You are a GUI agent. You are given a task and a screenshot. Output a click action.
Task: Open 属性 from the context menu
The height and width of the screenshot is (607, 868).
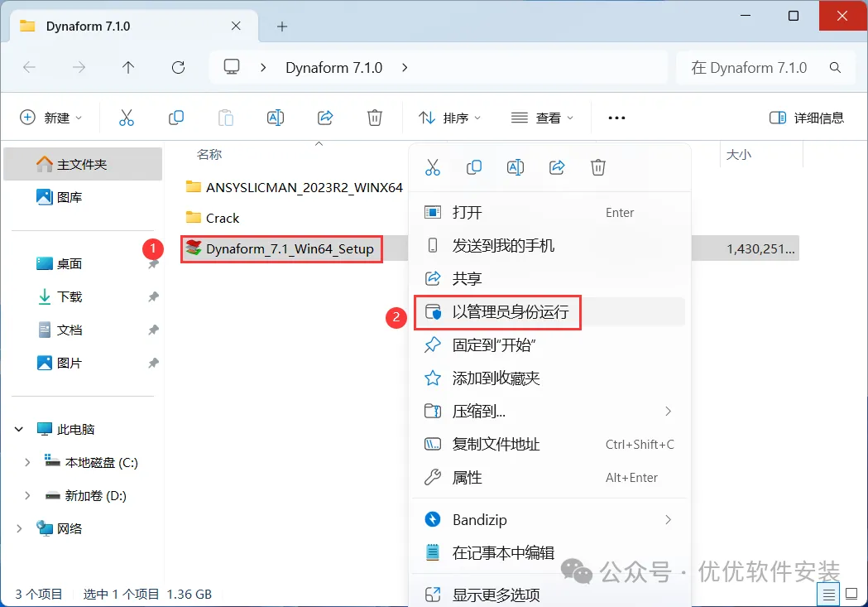point(549,478)
